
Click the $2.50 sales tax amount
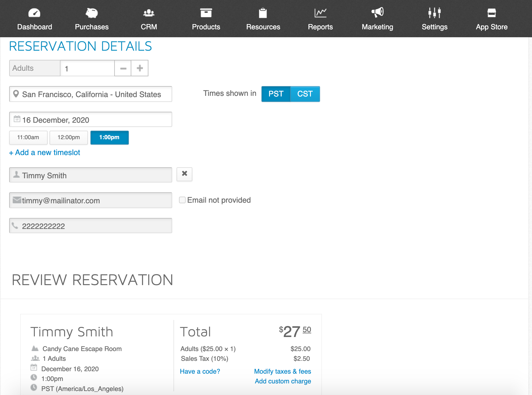point(302,358)
